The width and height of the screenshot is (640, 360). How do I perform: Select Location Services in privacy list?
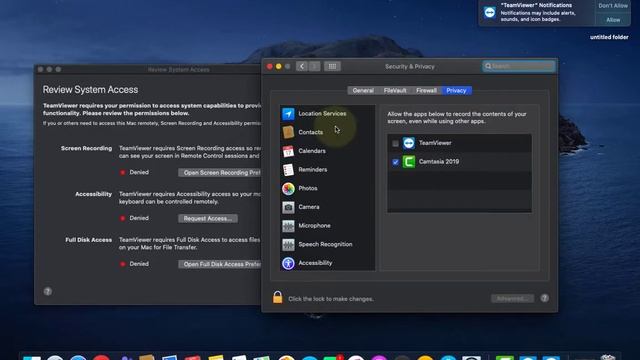(327, 113)
